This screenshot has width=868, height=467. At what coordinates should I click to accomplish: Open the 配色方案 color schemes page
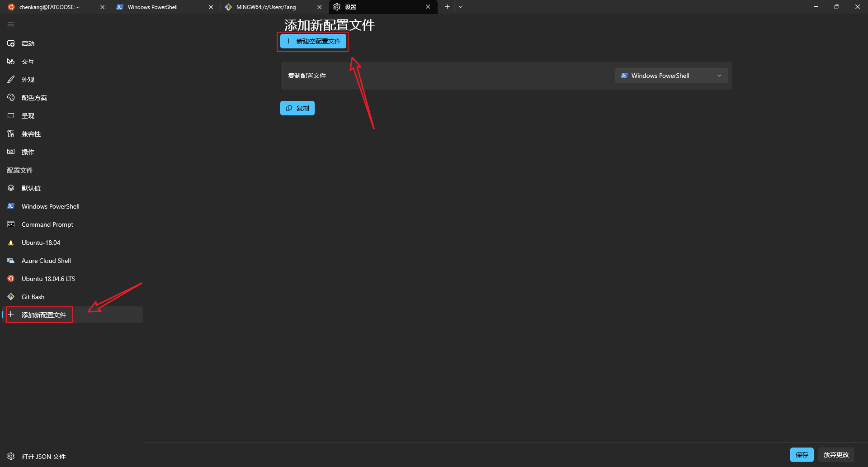[x=72, y=98]
